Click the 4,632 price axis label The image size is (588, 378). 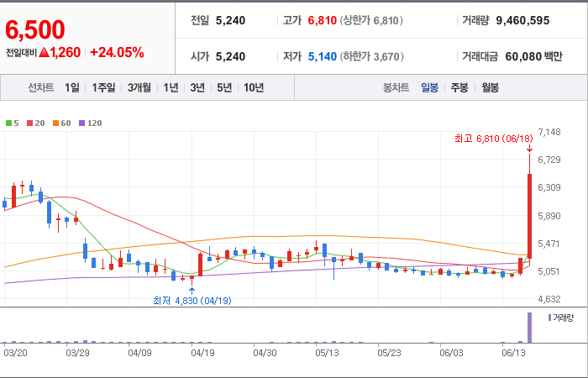point(549,299)
